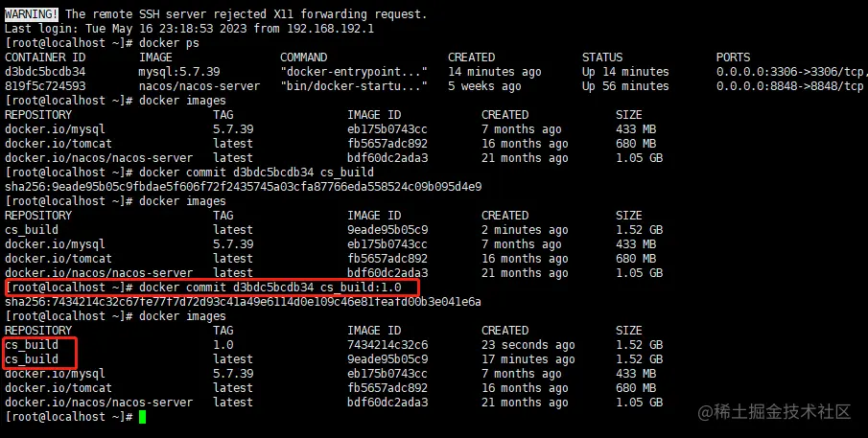Select the 'docker ps' command text

169,43
